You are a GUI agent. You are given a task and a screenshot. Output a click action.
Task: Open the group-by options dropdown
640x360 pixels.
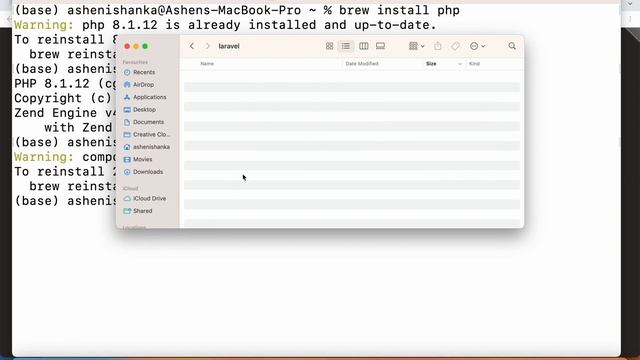tap(416, 46)
